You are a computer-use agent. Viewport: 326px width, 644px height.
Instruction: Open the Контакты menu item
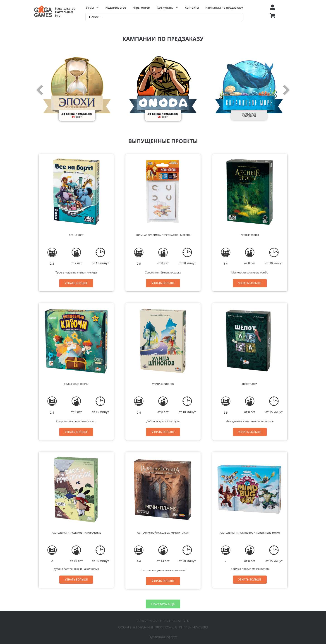tap(192, 7)
